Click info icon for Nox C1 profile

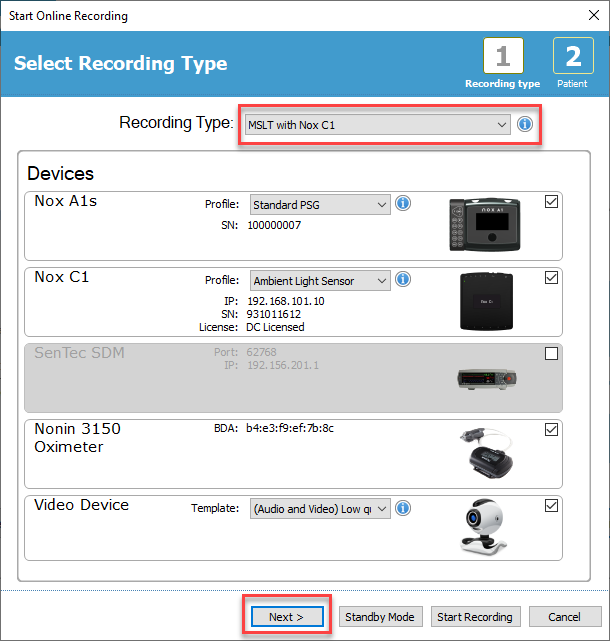point(403,279)
